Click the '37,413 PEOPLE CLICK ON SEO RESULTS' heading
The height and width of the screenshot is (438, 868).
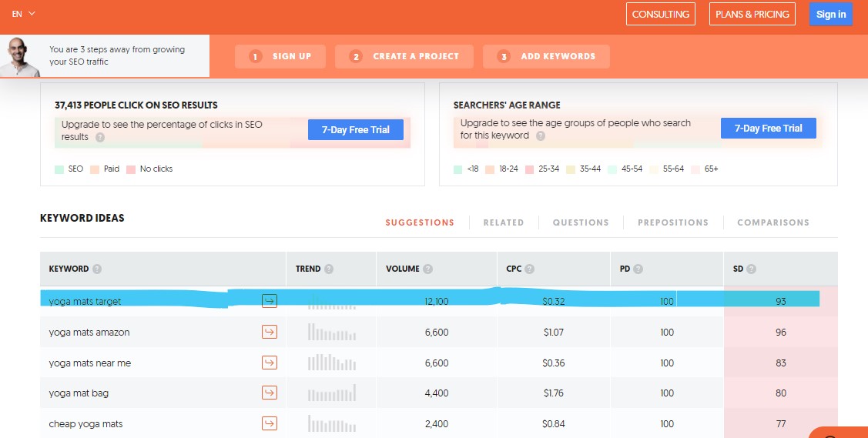[136, 105]
